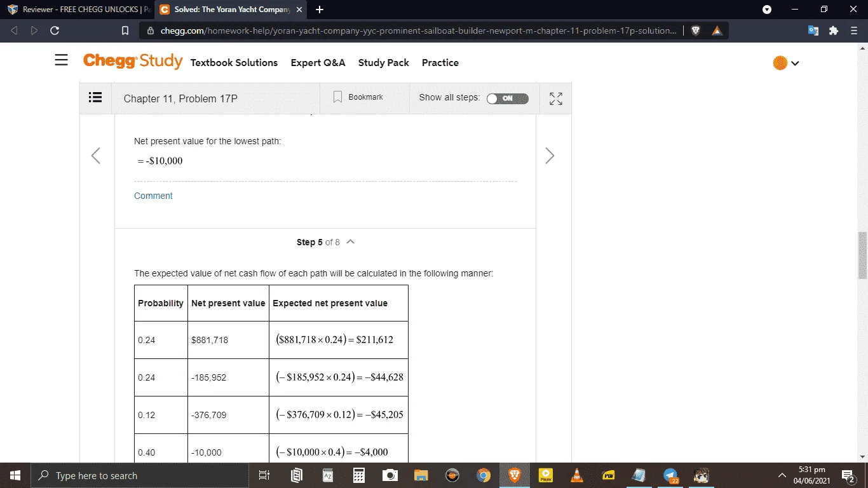The width and height of the screenshot is (868, 488).
Task: Click the browser bookmark page icon
Action: click(x=125, y=30)
